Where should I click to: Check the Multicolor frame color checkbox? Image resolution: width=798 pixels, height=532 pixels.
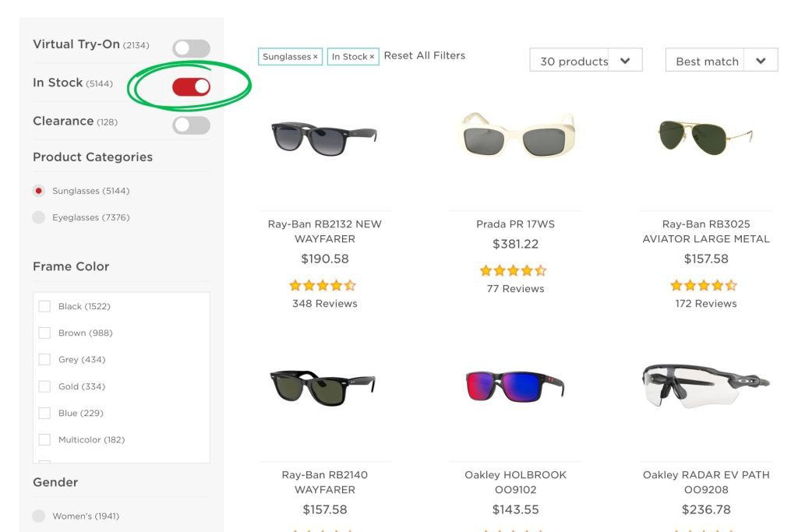click(x=44, y=439)
